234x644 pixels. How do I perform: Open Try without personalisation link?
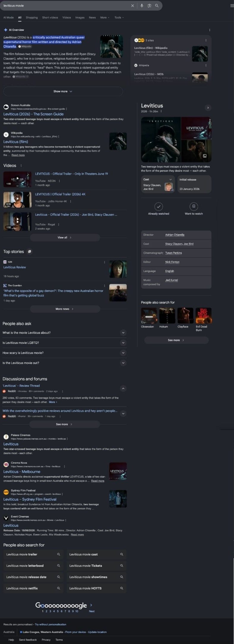50,624
